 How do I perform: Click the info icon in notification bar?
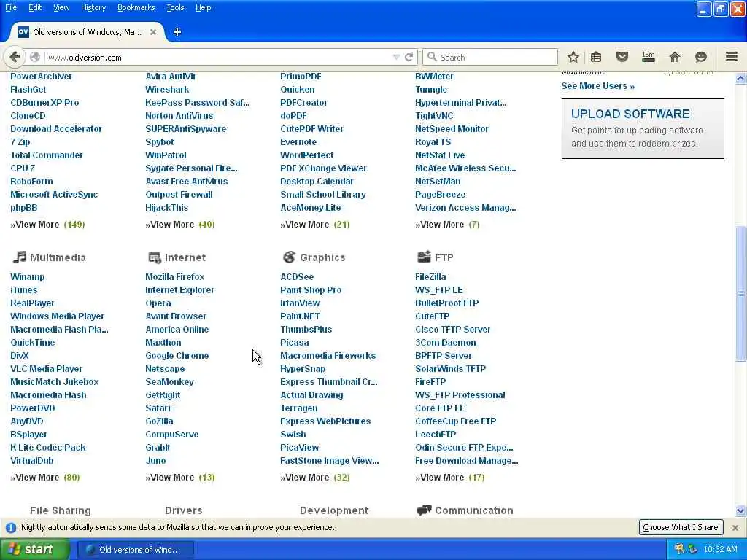[10, 528]
